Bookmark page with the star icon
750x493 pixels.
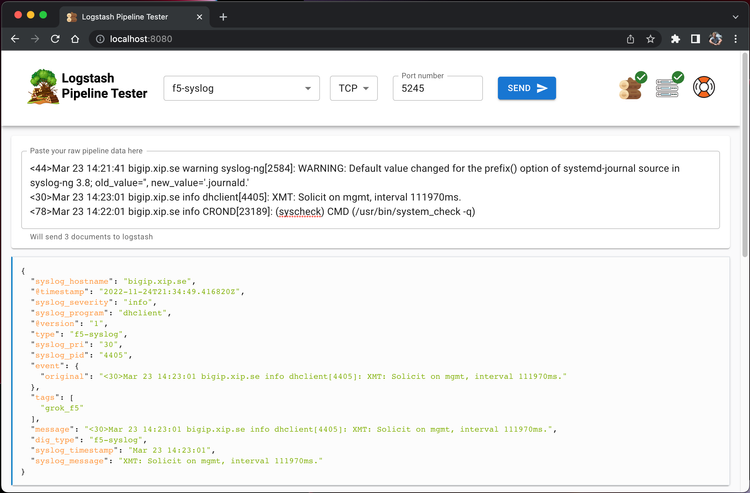651,39
